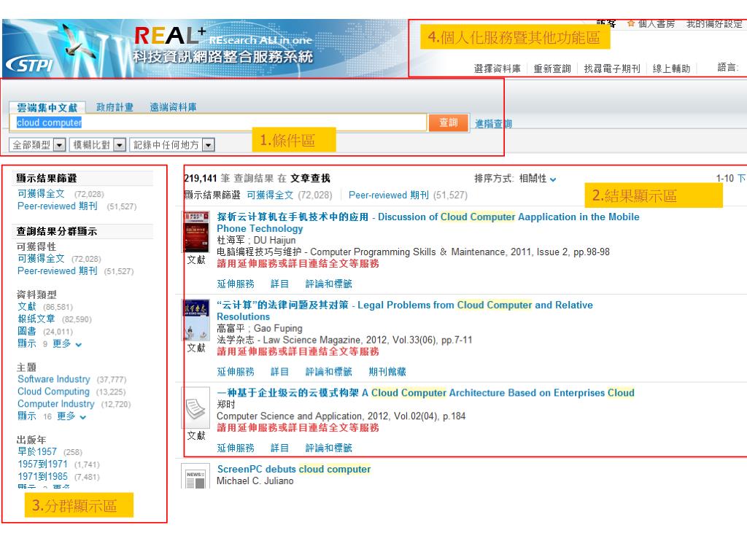
Task: Open the 全部類型 dropdown
Action: pyautogui.click(x=37, y=145)
